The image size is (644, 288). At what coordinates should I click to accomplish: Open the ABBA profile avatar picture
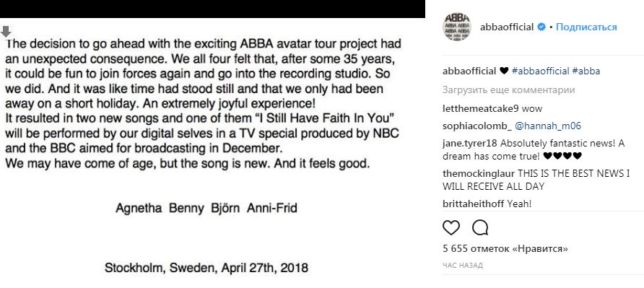click(x=457, y=27)
